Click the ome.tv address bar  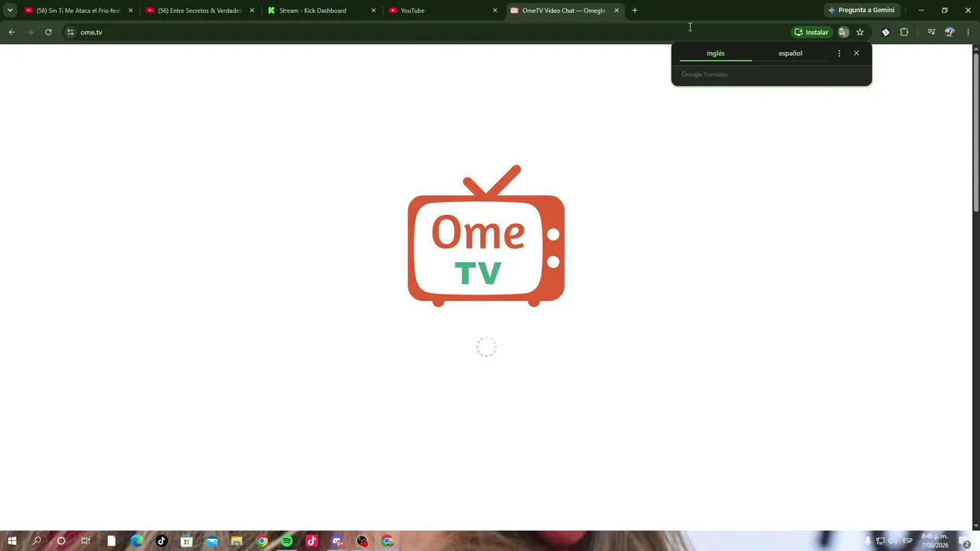pos(429,32)
